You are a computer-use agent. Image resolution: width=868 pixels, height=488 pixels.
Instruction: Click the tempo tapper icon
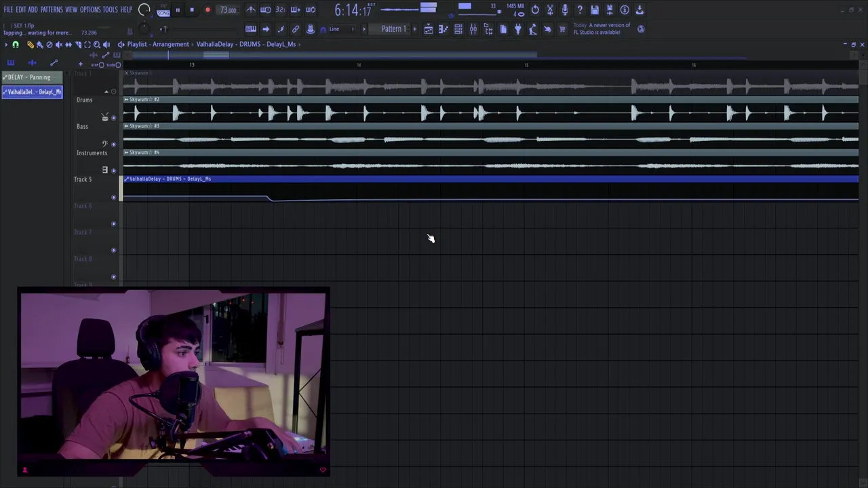533,29
